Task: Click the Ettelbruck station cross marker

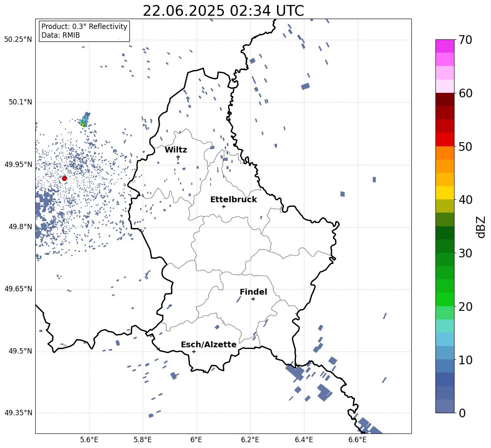Action: coord(224,206)
